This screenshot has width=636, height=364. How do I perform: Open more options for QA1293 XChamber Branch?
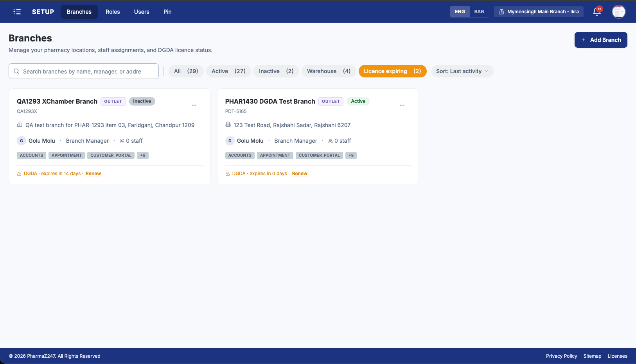coord(194,105)
